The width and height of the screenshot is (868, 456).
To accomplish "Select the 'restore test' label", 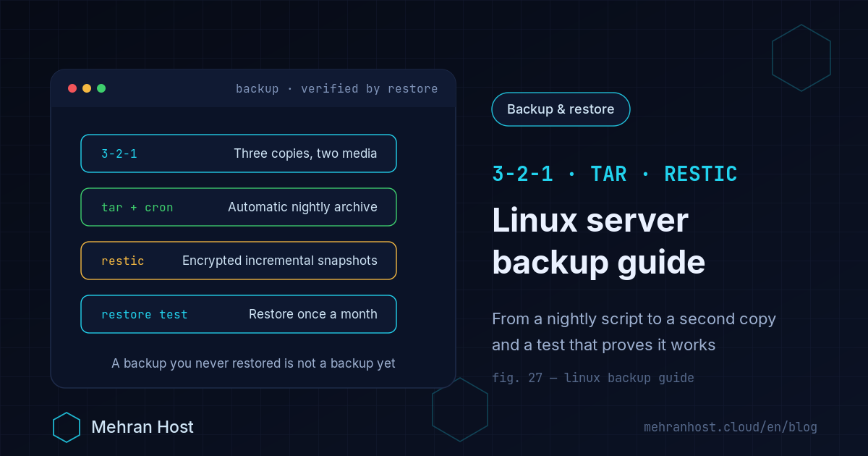I will point(145,314).
